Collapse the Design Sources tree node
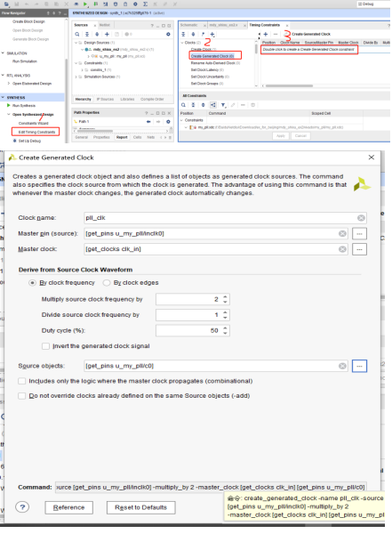The image size is (392, 534). [x=76, y=43]
